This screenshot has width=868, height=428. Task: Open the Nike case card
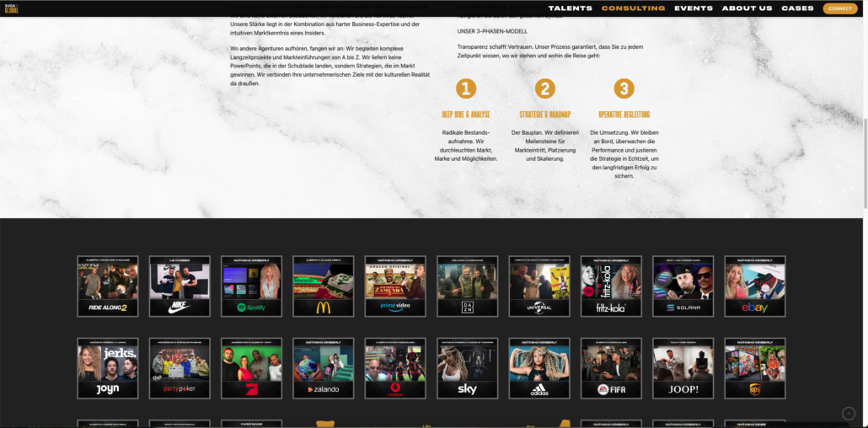click(x=179, y=286)
